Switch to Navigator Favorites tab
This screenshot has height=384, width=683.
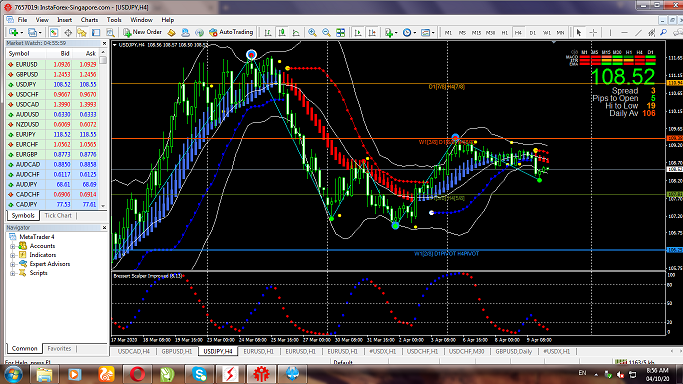59,349
